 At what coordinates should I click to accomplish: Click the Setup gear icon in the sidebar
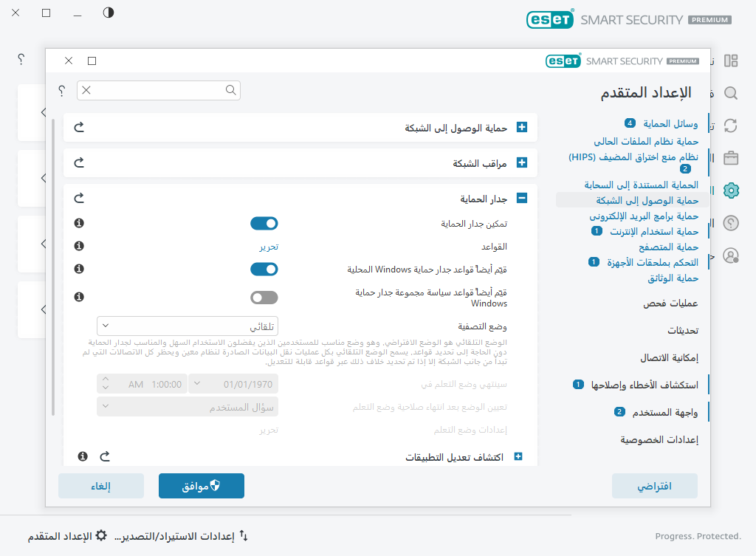click(729, 191)
